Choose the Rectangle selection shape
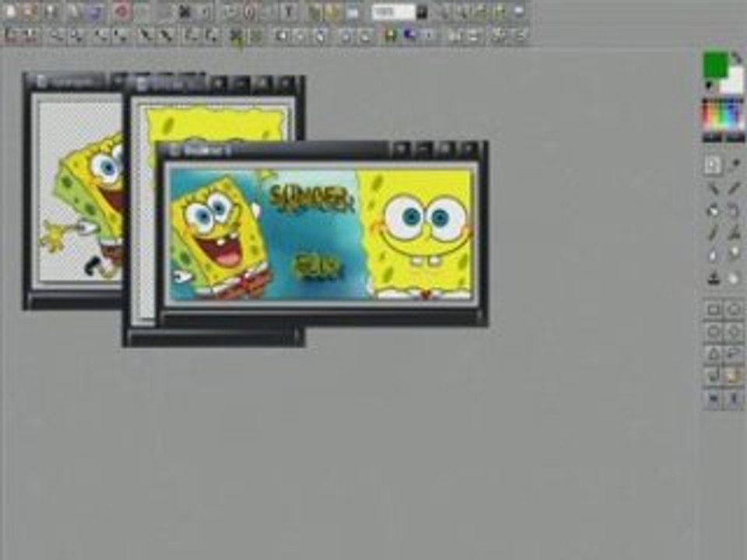Screen dimensions: 747x560 (x=714, y=310)
